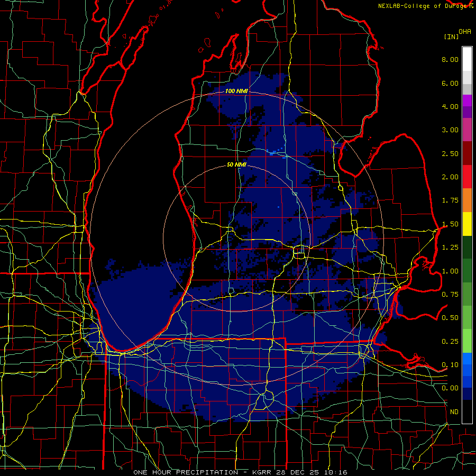This screenshot has width=476, height=476.
Task: Click the '8.00' legend value
Action: 450,59
